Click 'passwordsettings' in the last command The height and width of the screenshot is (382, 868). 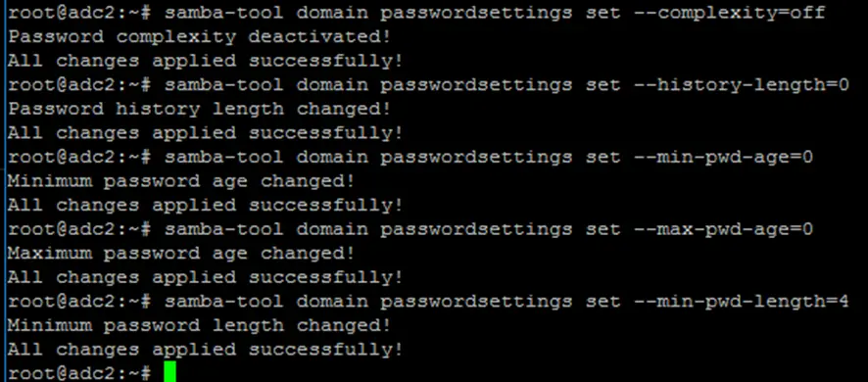point(475,303)
